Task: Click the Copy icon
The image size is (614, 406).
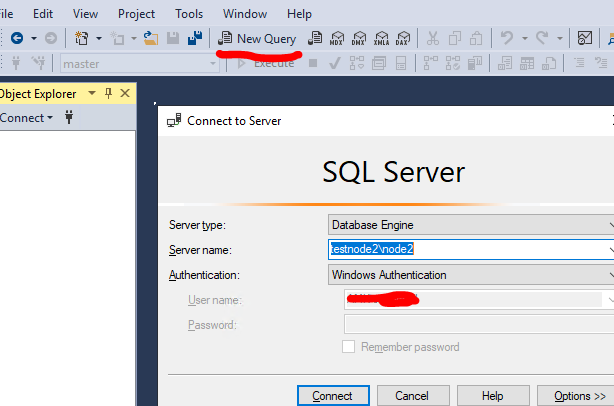Action: (455, 38)
